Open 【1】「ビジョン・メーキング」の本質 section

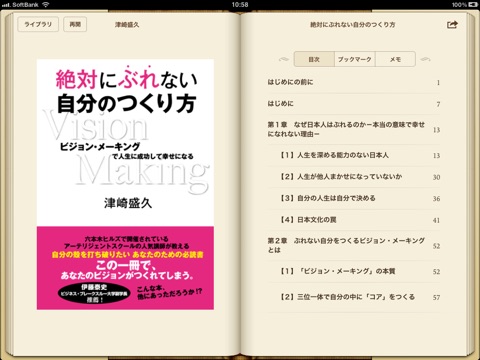pyautogui.click(x=354, y=271)
